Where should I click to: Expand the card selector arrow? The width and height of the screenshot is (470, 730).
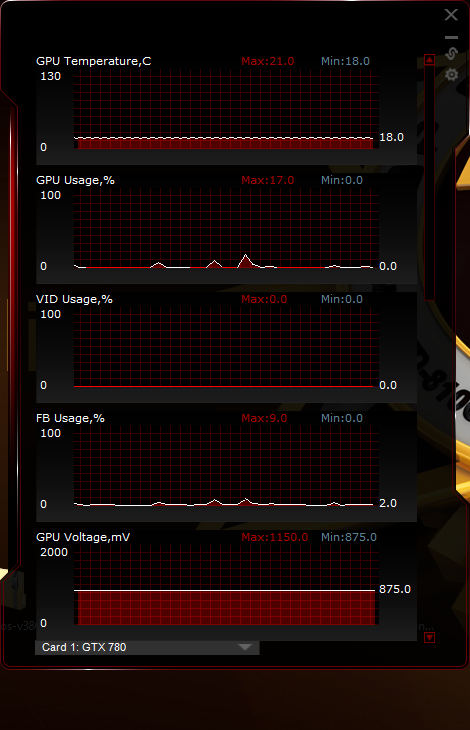pyautogui.click(x=245, y=647)
